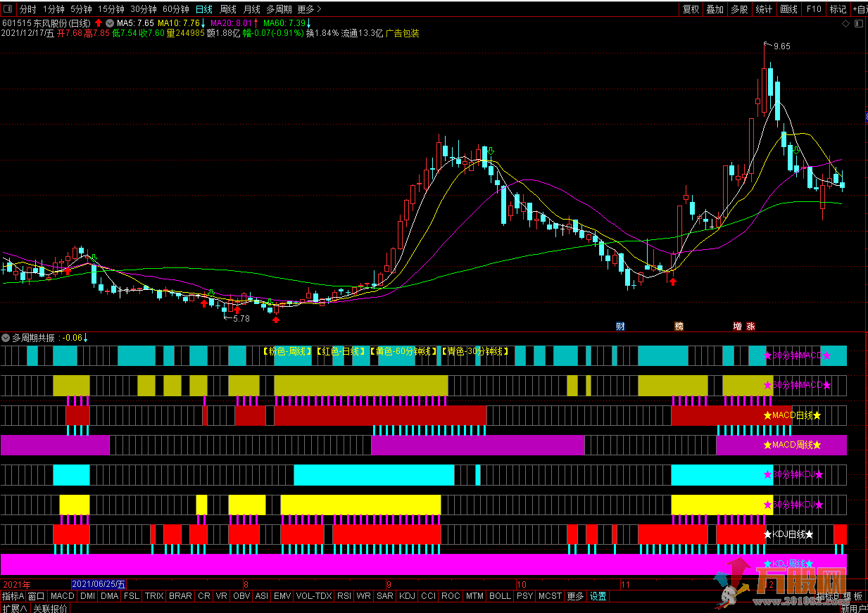Viewport: 868px width, 613px height.
Task: Select the 15分钟 period
Action: click(x=111, y=9)
